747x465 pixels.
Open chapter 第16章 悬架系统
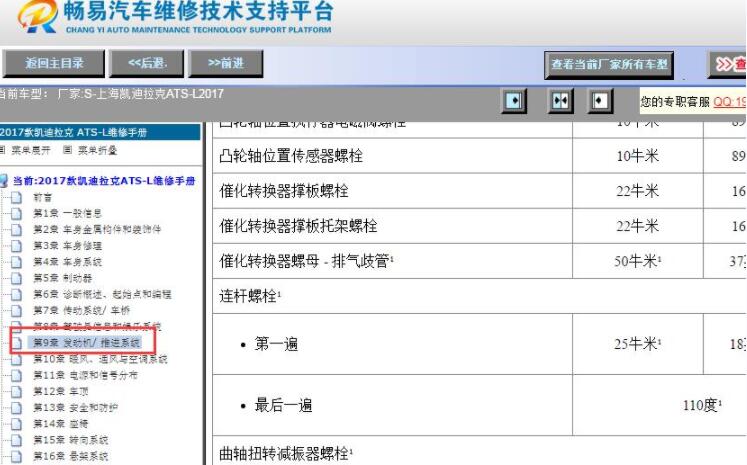[71, 456]
